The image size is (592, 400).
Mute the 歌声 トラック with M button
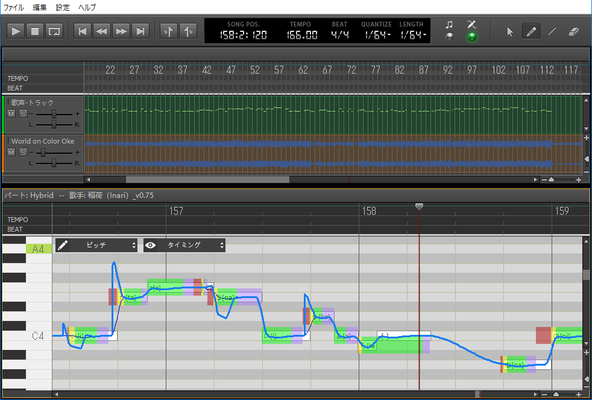11,113
